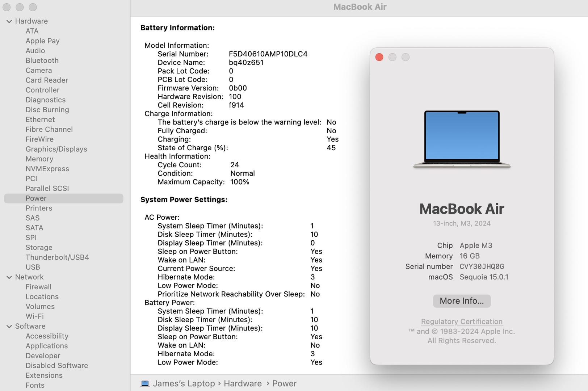Select Parallel SCSI in the sidebar
The width and height of the screenshot is (588, 391).
pos(47,188)
